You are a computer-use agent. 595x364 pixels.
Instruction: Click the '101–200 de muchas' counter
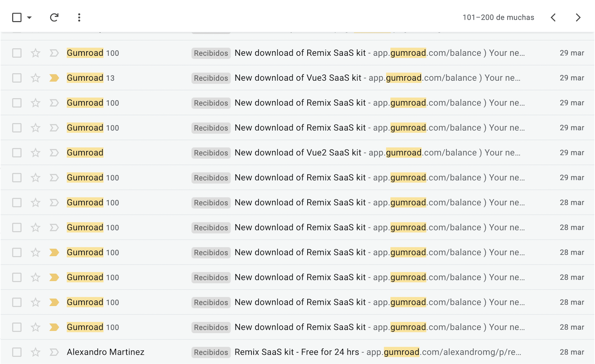tap(498, 17)
